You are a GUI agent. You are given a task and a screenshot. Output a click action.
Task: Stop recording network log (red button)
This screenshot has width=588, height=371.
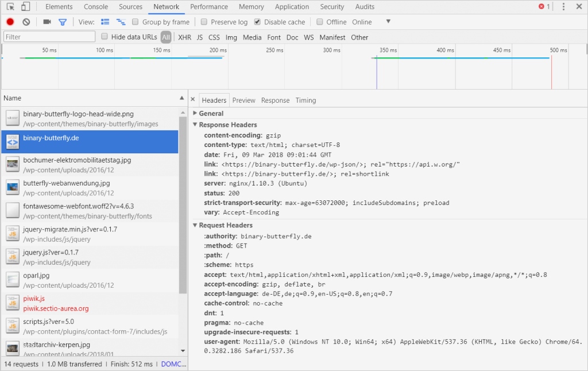[x=9, y=21]
